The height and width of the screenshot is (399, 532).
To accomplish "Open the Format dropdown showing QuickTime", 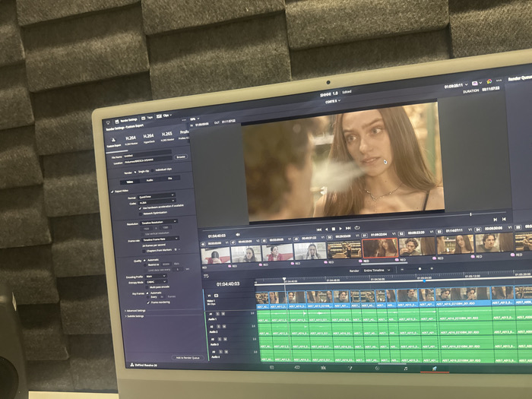I will 157,196.
